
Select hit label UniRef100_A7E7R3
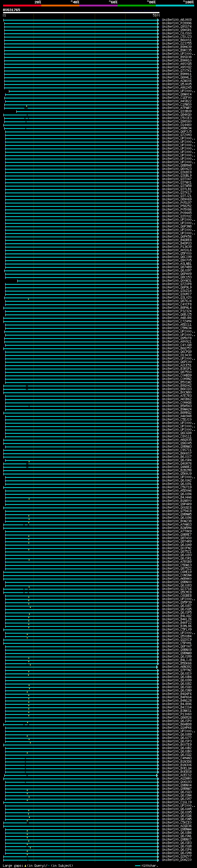tap(177, 396)
